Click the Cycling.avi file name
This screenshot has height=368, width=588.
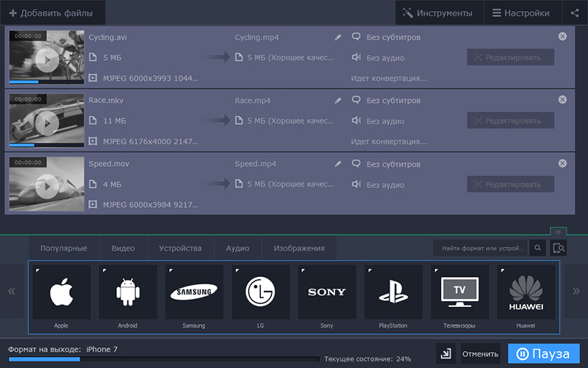107,37
